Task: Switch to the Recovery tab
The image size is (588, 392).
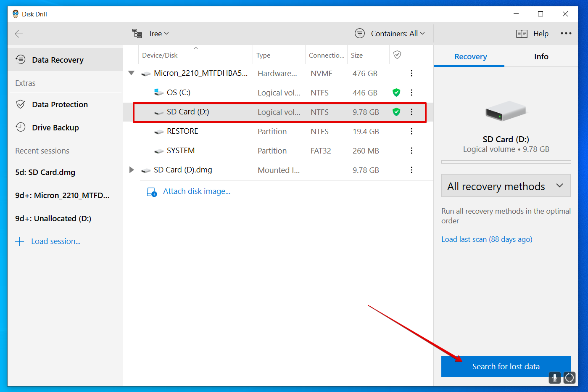Action: 470,56
